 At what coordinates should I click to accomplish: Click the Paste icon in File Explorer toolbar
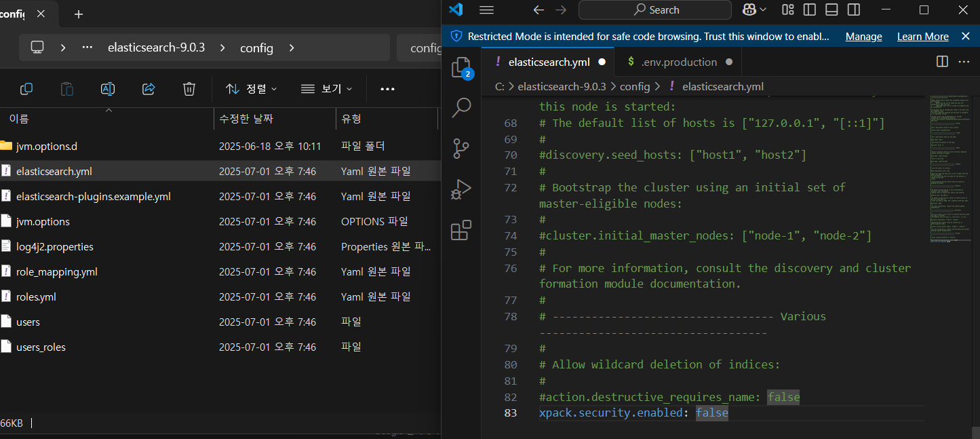(66, 89)
